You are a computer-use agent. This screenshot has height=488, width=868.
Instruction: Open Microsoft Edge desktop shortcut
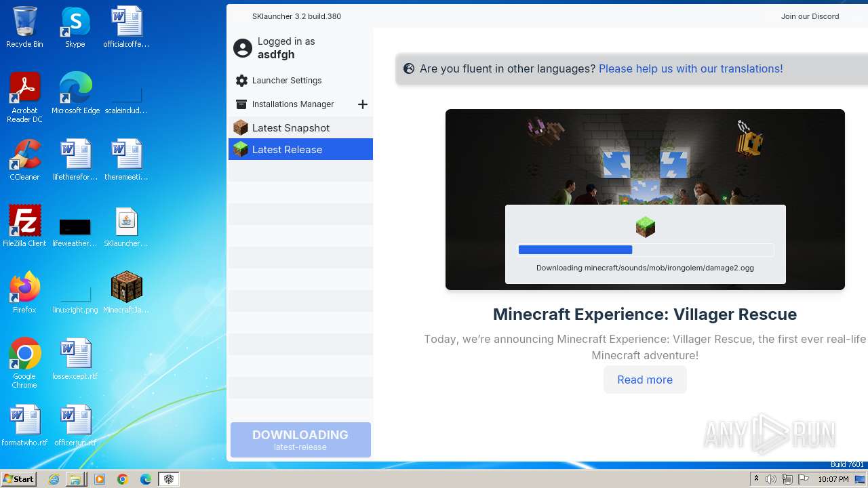(75, 93)
